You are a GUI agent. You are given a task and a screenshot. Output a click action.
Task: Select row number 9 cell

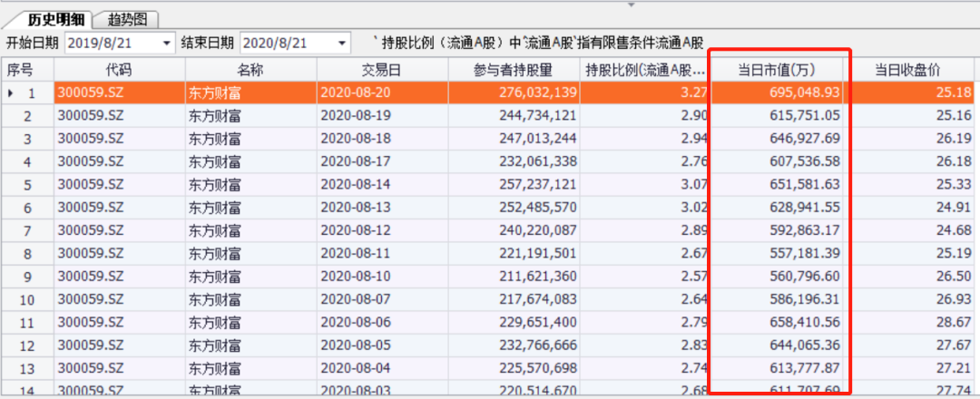(27, 277)
